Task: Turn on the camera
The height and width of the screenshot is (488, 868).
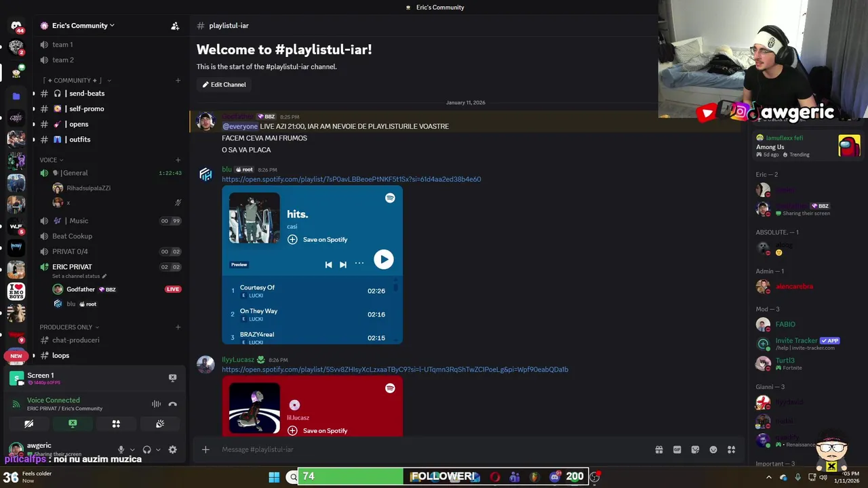Action: point(28,424)
